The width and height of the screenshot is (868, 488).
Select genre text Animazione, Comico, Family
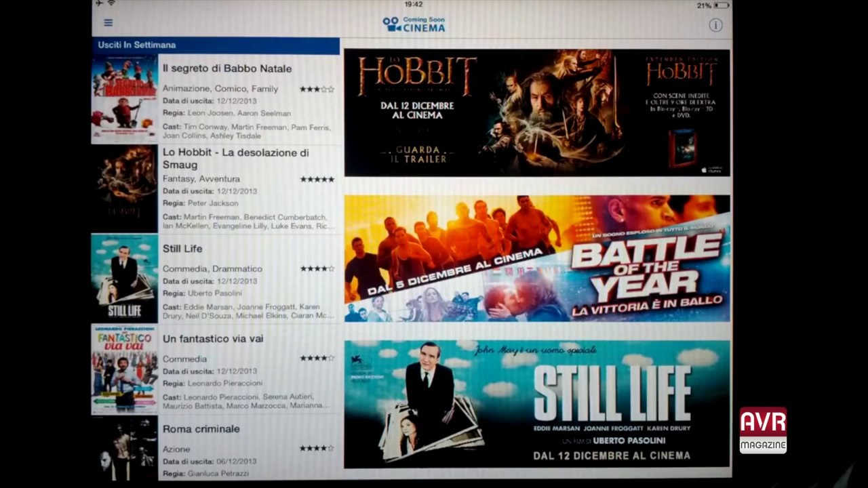tap(220, 89)
